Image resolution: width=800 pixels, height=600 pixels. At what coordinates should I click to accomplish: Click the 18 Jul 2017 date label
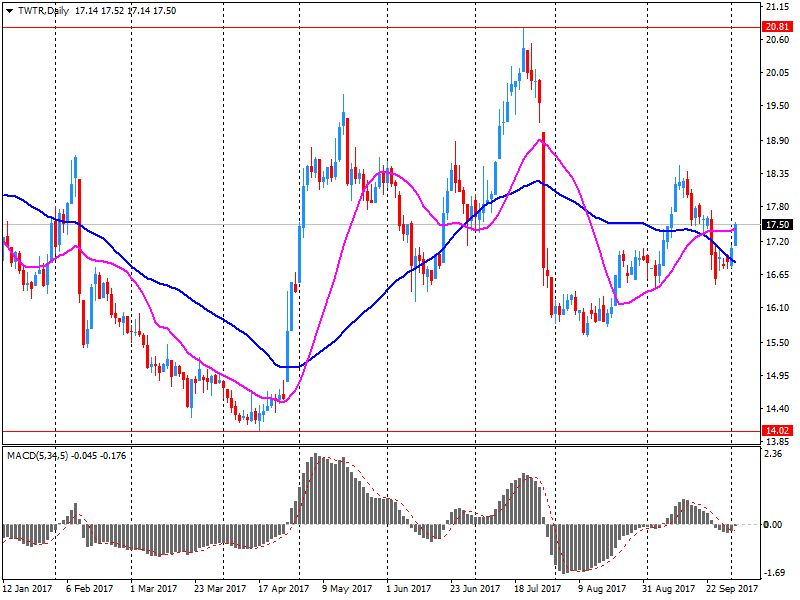click(538, 589)
